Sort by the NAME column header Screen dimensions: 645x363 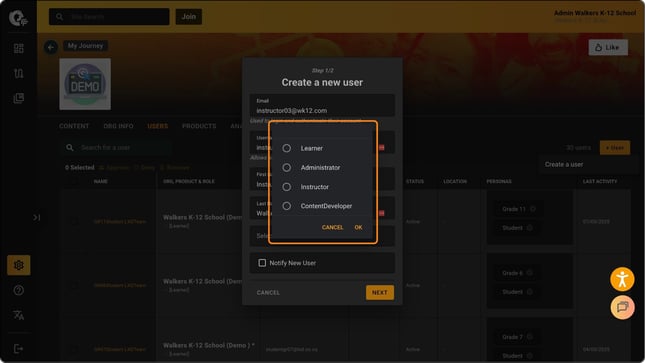(x=101, y=182)
